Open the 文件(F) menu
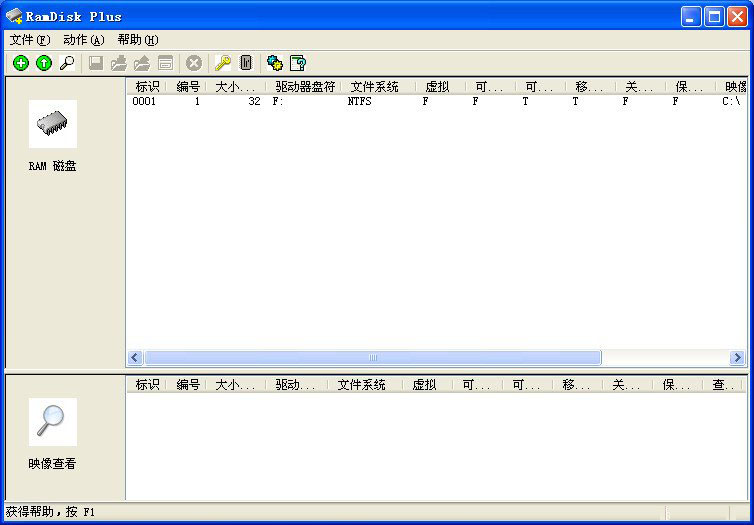Screen dimensions: 754x525 coord(29,40)
